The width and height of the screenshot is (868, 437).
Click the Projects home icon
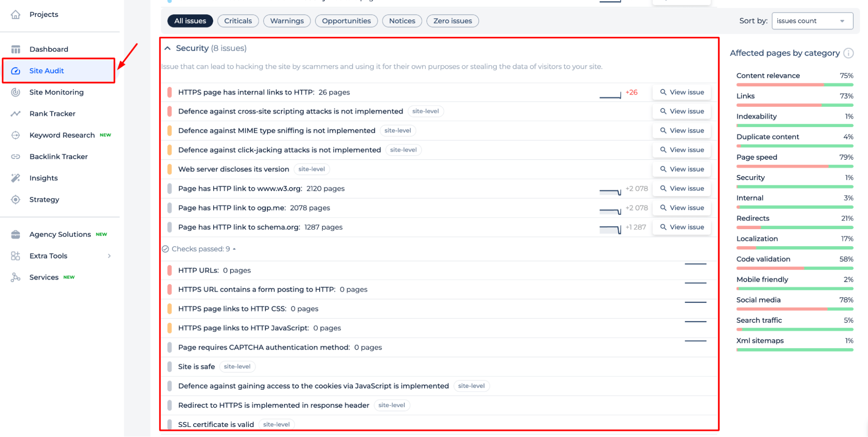coord(16,14)
